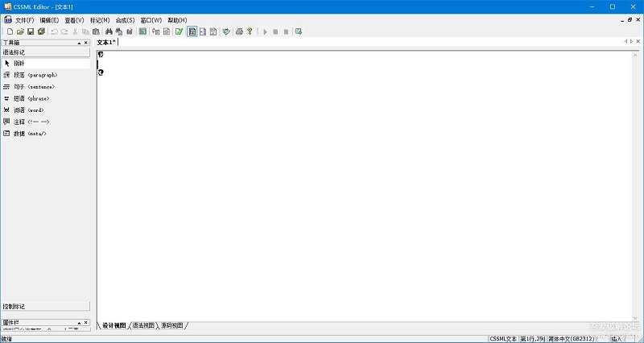Click the 文本1* document tab

(107, 42)
